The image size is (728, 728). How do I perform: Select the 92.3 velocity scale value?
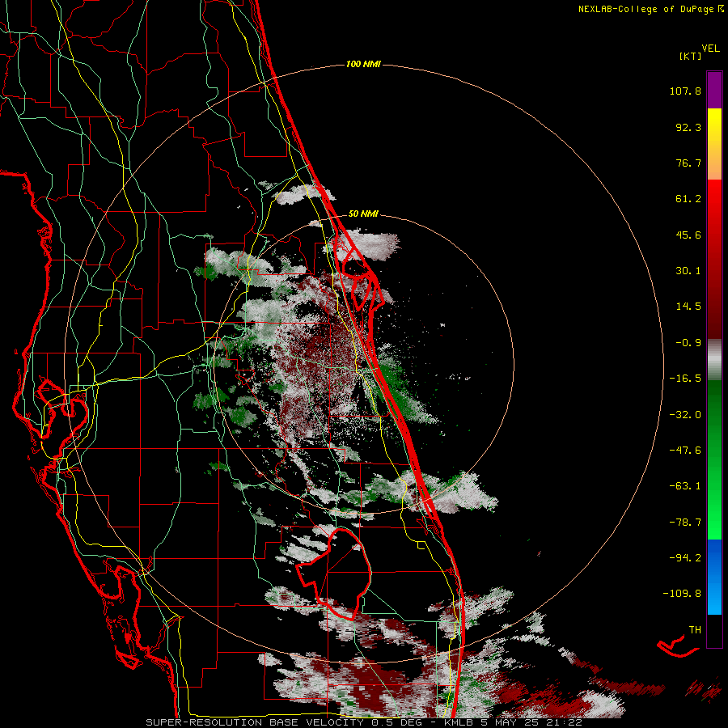688,127
